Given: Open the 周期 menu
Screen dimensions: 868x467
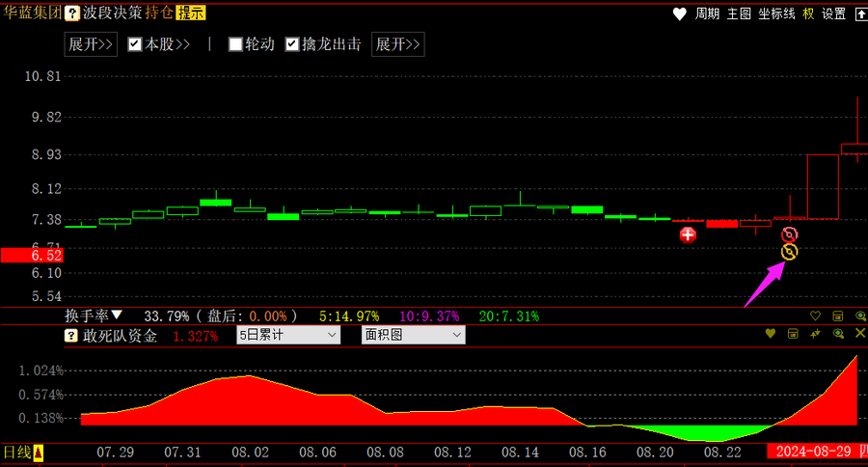Looking at the screenshot, I should (707, 14).
